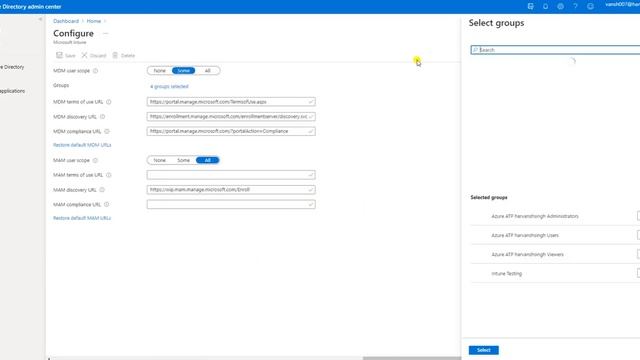The image size is (640, 360).
Task: Click the Delete trash toolbar icon
Action: pyautogui.click(x=115, y=55)
